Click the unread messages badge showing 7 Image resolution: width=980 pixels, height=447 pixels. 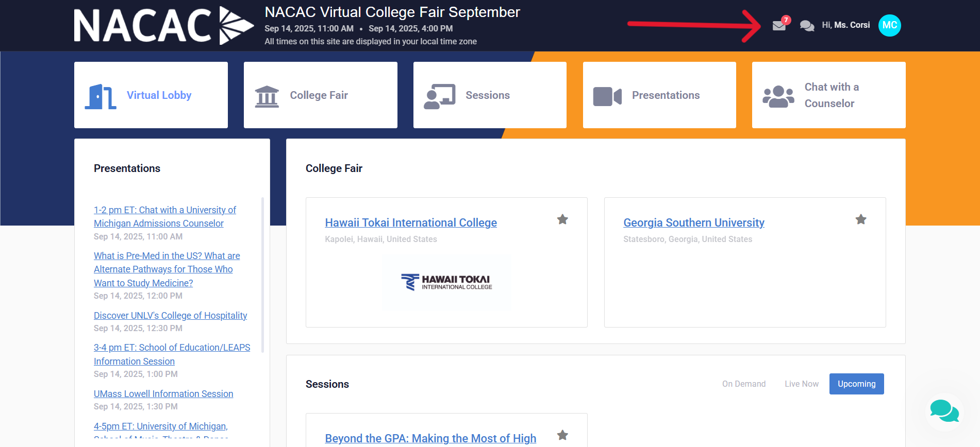click(786, 20)
